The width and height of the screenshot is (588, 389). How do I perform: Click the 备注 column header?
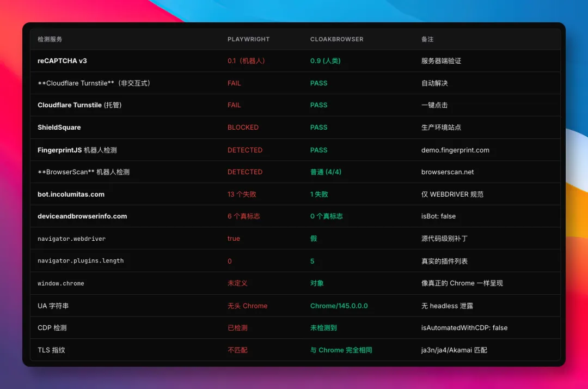[427, 39]
